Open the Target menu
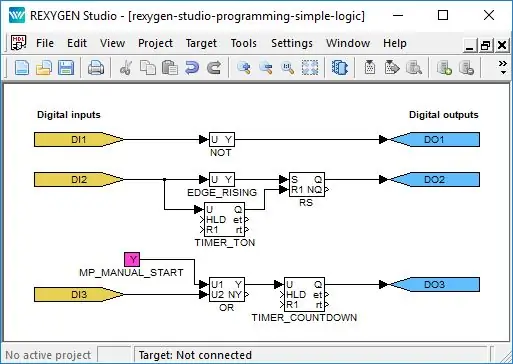This screenshot has width=513, height=364. 201,43
